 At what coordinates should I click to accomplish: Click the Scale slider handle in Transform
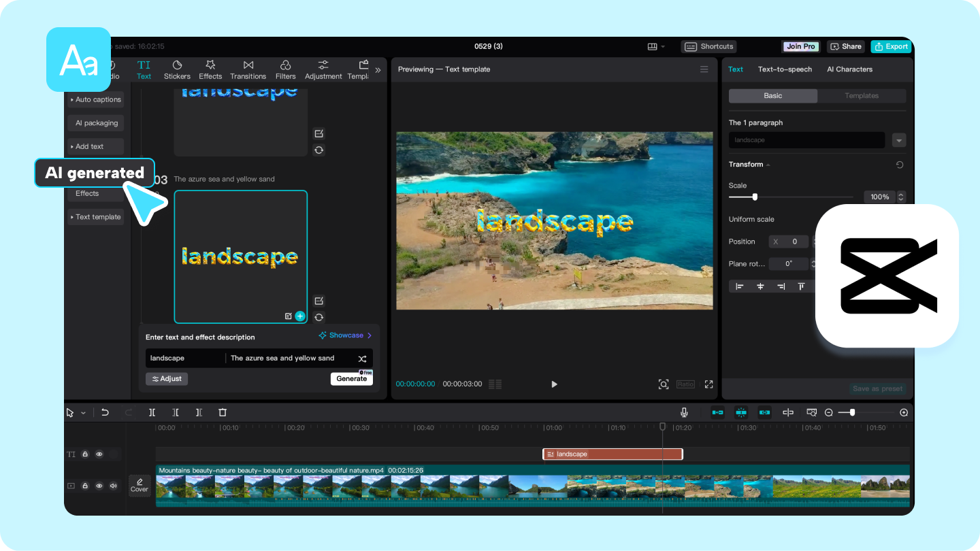pyautogui.click(x=755, y=197)
